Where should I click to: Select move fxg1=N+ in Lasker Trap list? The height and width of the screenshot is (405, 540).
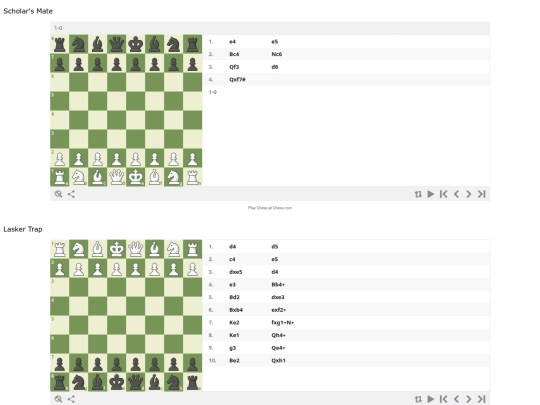click(x=283, y=323)
